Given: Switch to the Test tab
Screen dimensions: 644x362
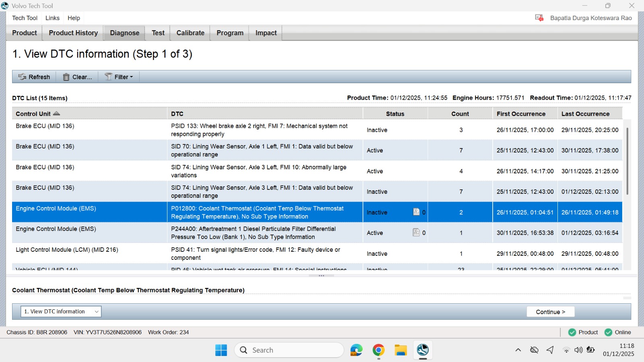Looking at the screenshot, I should [x=158, y=33].
